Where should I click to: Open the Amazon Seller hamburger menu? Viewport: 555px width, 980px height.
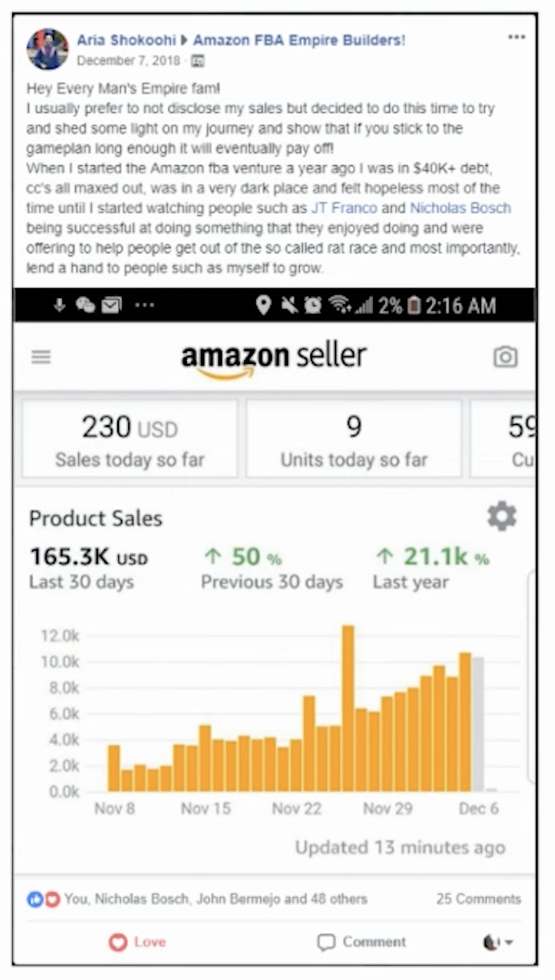click(x=41, y=357)
